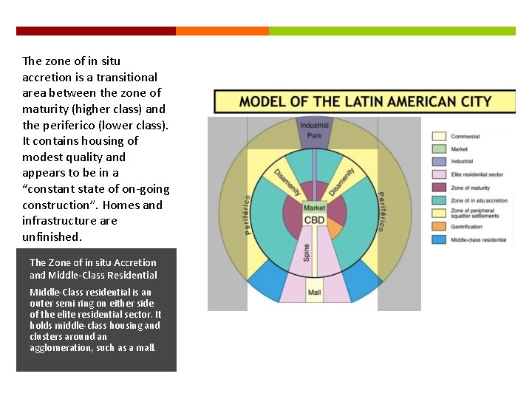Click the 'Elite residential sector' legend label
Viewport: 532px width, 399px height.
coord(477,174)
